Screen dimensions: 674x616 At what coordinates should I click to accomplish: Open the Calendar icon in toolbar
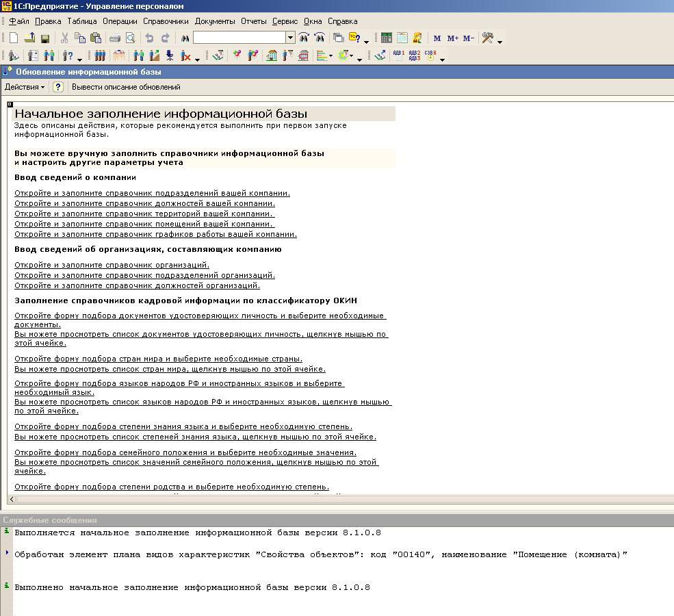coord(402,38)
